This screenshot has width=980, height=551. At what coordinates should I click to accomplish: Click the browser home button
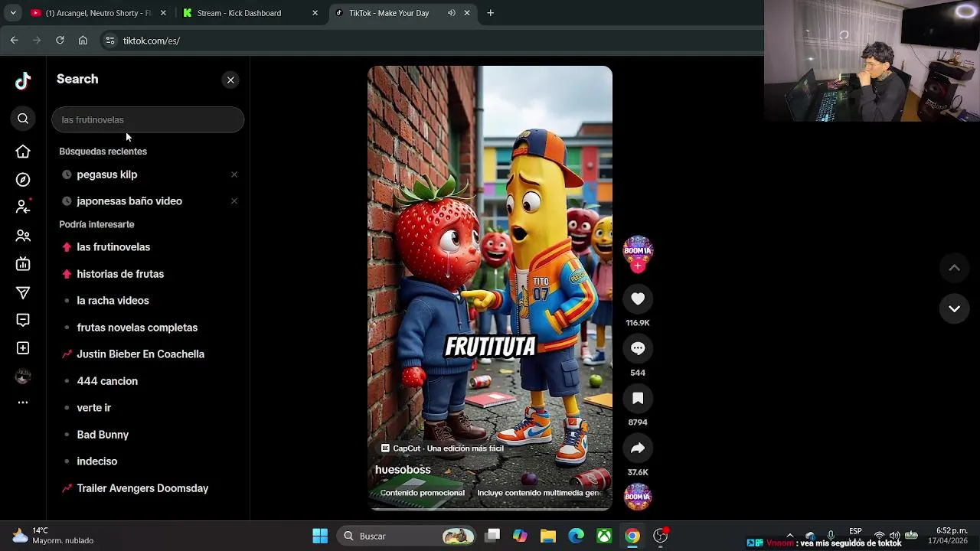[x=83, y=41]
